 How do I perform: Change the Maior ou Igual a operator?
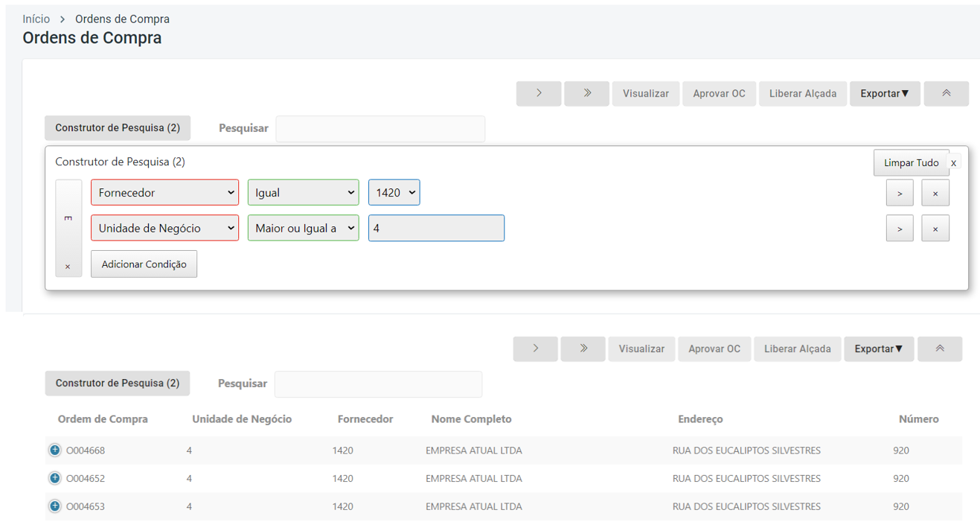tap(304, 229)
